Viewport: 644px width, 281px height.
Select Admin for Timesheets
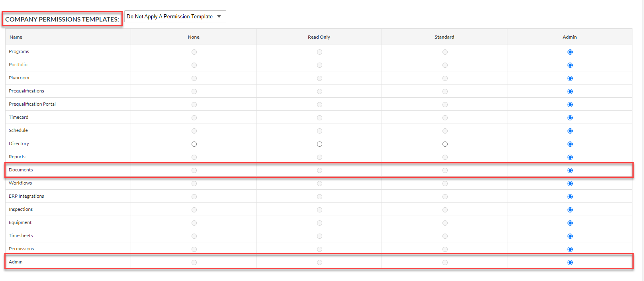coord(570,236)
